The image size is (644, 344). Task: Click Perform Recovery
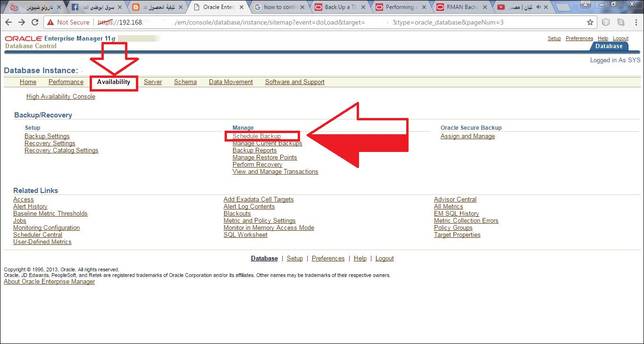[258, 165]
